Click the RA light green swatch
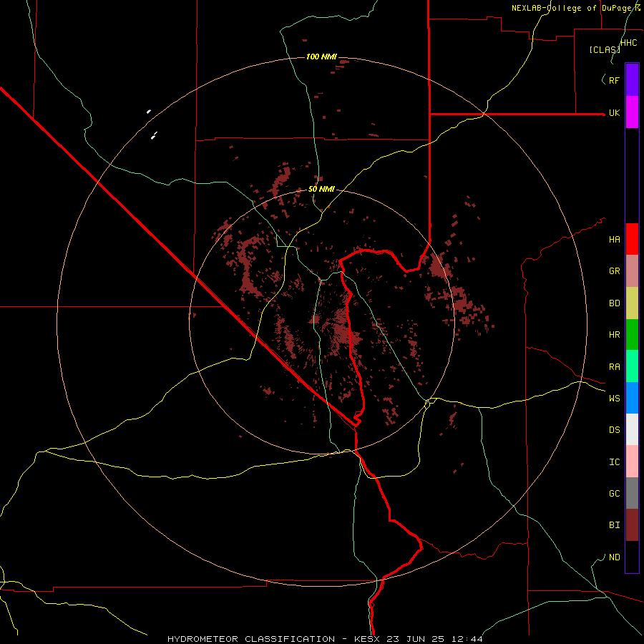 click(x=632, y=366)
